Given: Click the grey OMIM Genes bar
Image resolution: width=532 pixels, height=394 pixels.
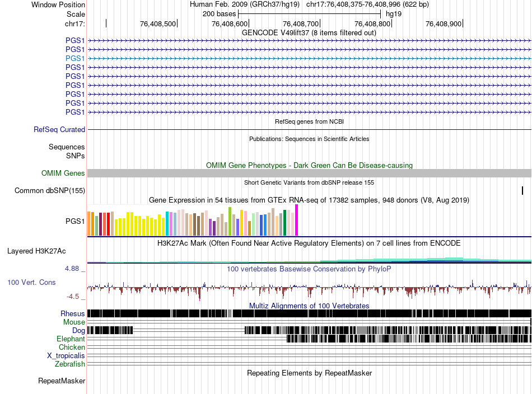Looking at the screenshot, I should click(x=309, y=173).
